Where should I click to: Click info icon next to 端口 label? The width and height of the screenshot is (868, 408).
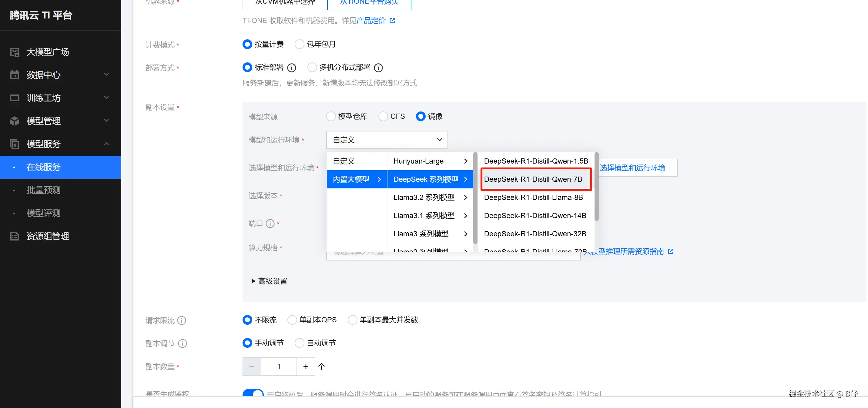click(x=270, y=224)
